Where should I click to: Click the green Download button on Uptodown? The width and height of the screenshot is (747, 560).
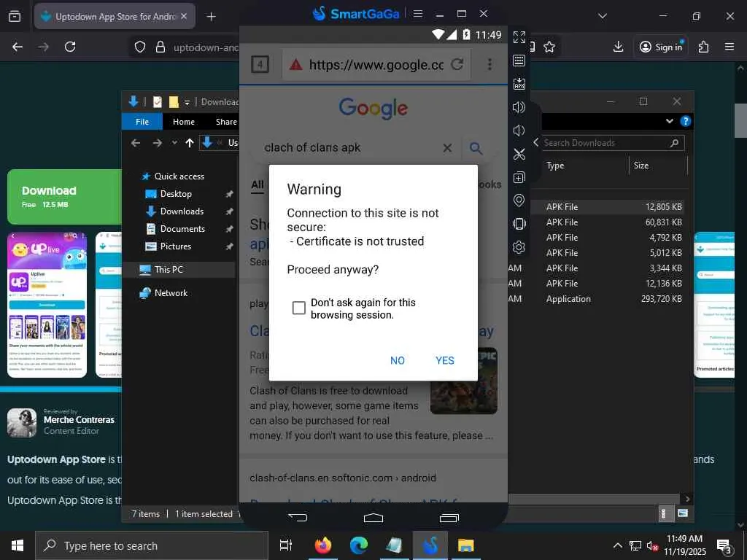pos(64,197)
